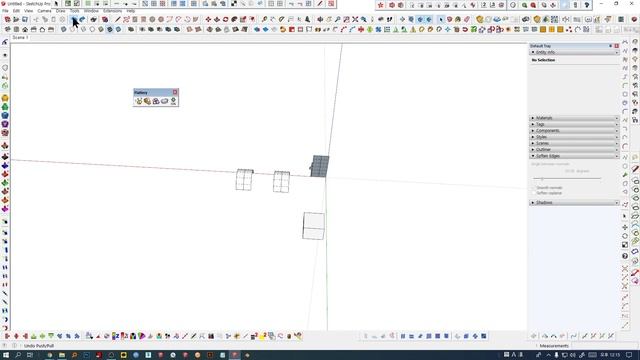Select the Orbit tool
Viewport: 640px width, 360px height.
tap(320, 19)
